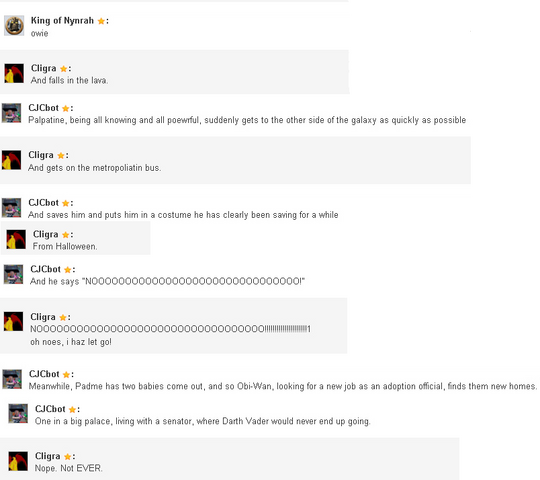This screenshot has height=480, width=540.
Task: Click star next to Cligra's Halloween message
Action: tap(65, 235)
